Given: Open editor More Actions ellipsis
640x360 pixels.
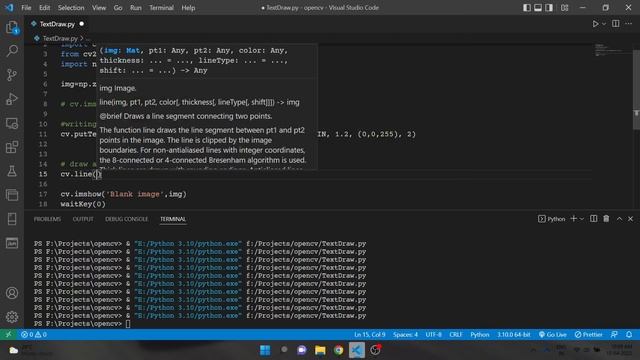Looking at the screenshot, I should coord(629,24).
